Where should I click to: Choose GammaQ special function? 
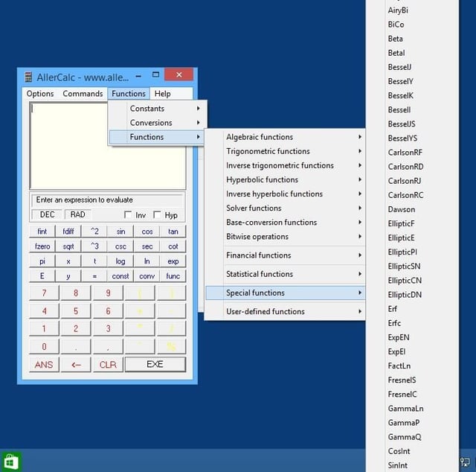(412, 437)
